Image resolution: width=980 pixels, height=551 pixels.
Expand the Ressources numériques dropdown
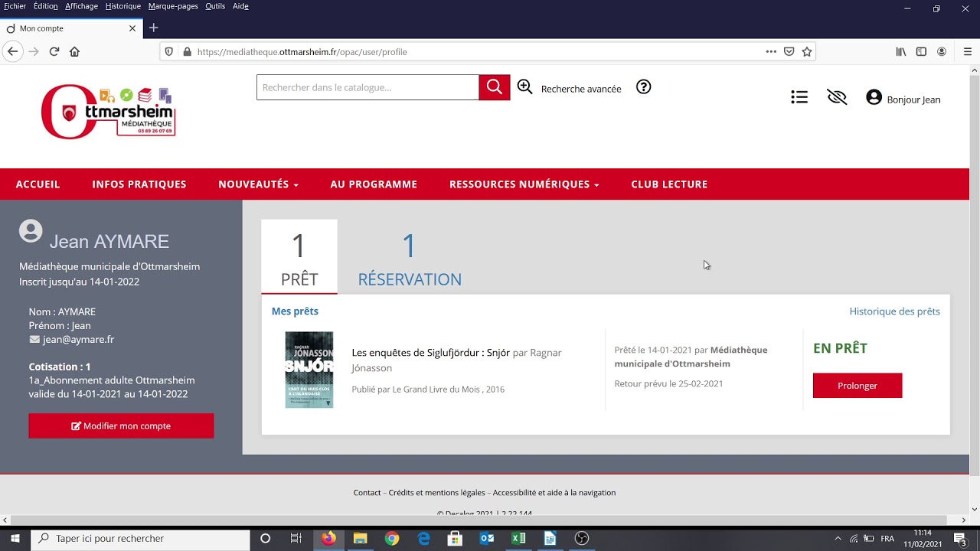point(524,184)
